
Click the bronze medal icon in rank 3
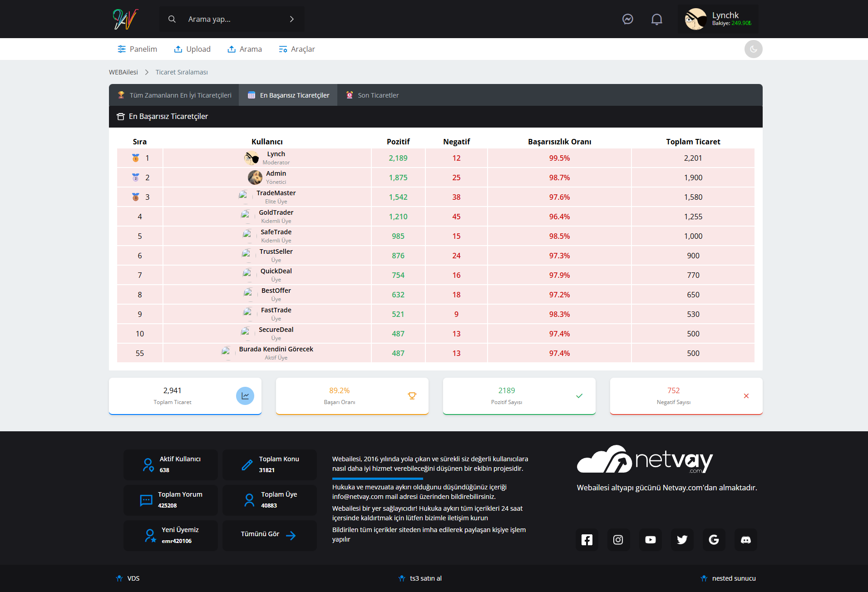coord(135,197)
